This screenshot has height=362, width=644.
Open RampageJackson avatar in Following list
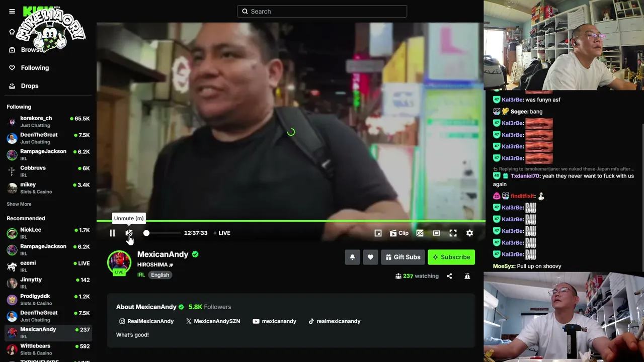[12, 155]
